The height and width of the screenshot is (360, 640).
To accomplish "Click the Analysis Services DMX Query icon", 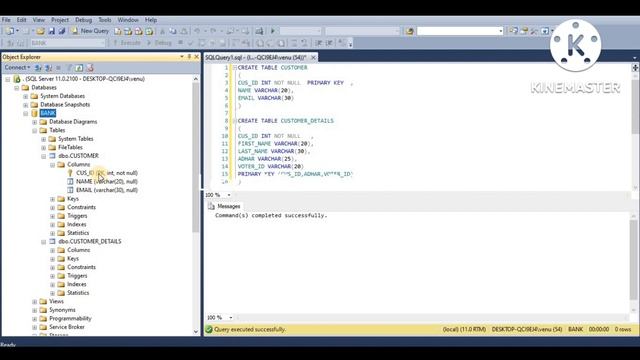I will pos(139,31).
